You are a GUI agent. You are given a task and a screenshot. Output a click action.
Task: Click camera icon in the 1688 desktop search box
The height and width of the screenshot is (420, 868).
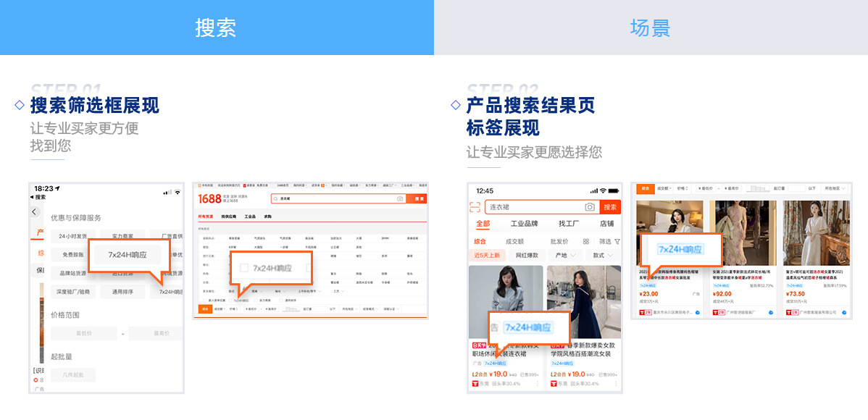(400, 198)
